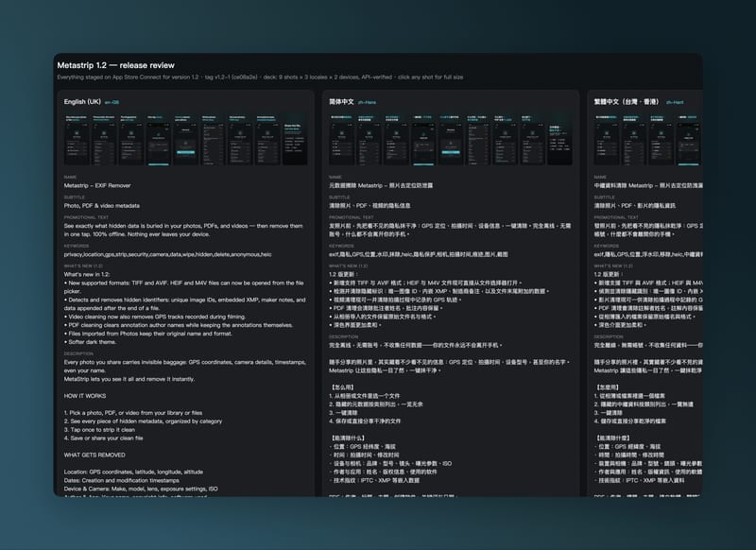Click the line 'Device & Camera: Make, model, lens'
The width and height of the screenshot is (756, 550).
141,489
